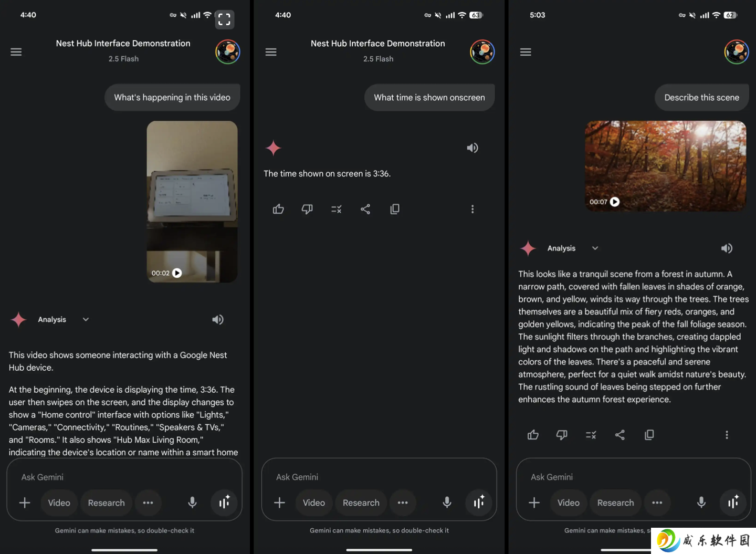
Task: Start Gemini Live in middle screen
Action: tap(479, 503)
